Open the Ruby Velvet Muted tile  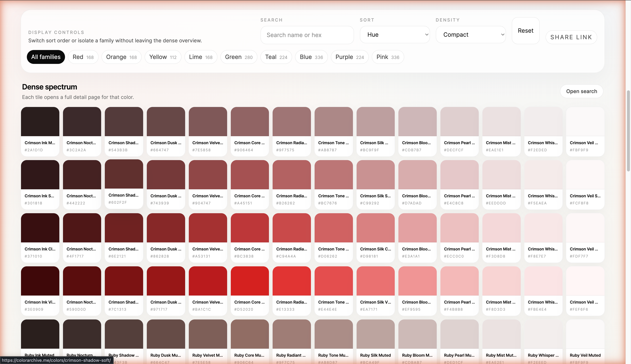click(208, 342)
